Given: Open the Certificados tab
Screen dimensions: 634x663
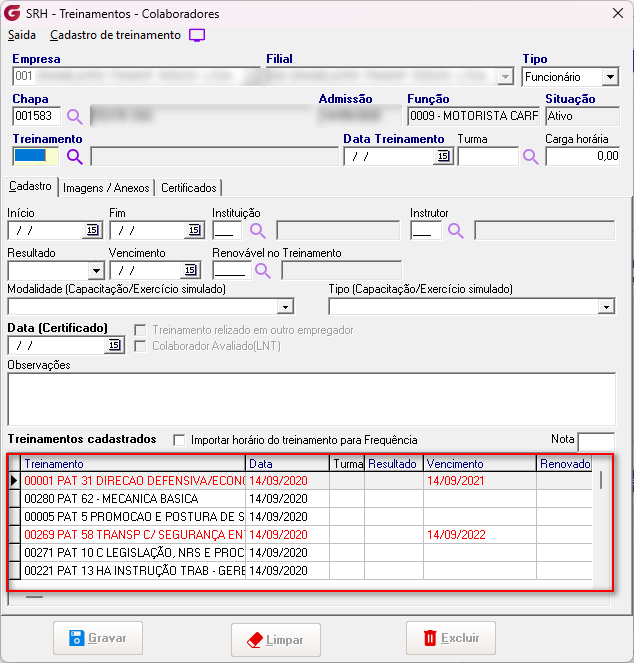Looking at the screenshot, I should [188, 188].
